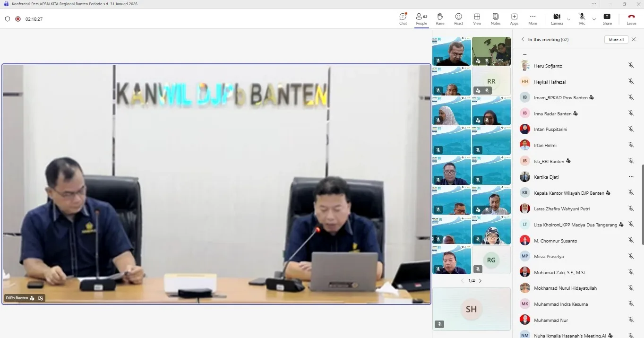Viewport: 644px width, 338px height.
Task: Toggle the Camera on or off
Action: [557, 19]
